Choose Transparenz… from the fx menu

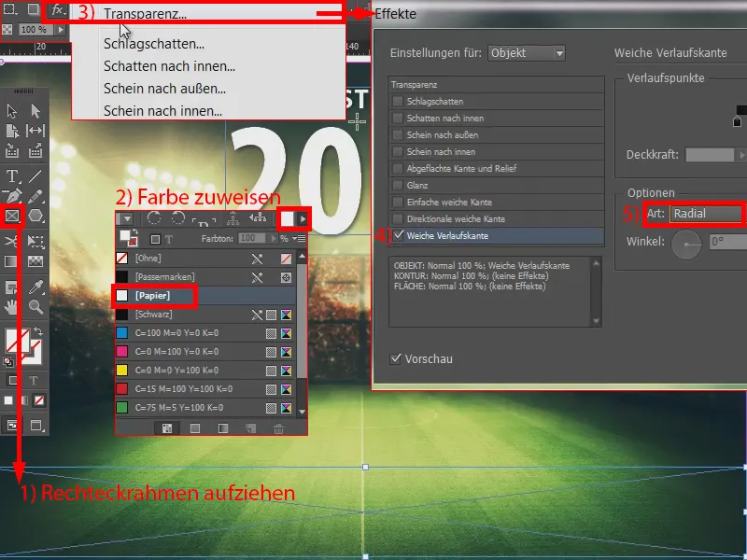[145, 14]
